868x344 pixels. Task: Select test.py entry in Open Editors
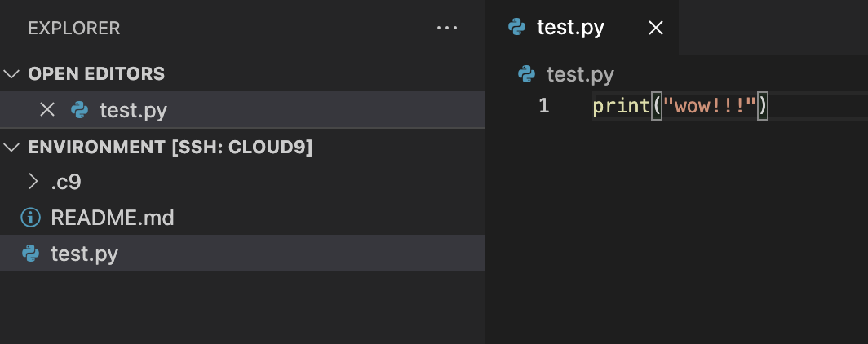point(242,110)
